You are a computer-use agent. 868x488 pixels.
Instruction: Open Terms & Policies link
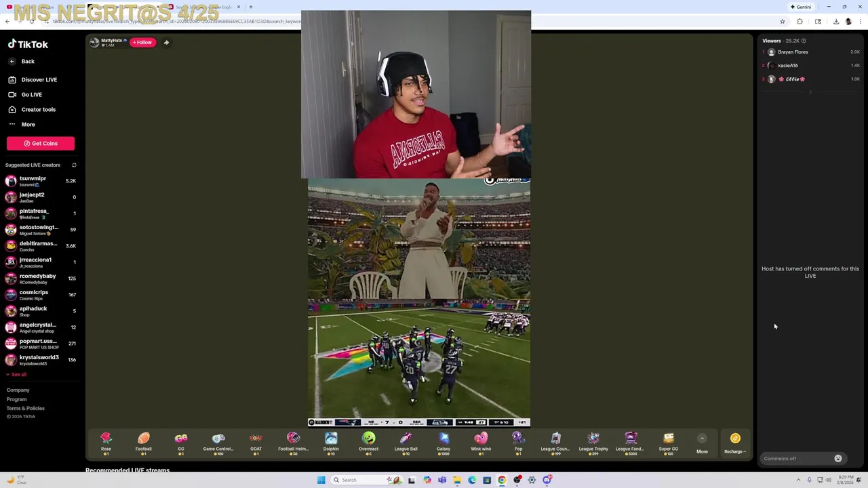point(26,408)
